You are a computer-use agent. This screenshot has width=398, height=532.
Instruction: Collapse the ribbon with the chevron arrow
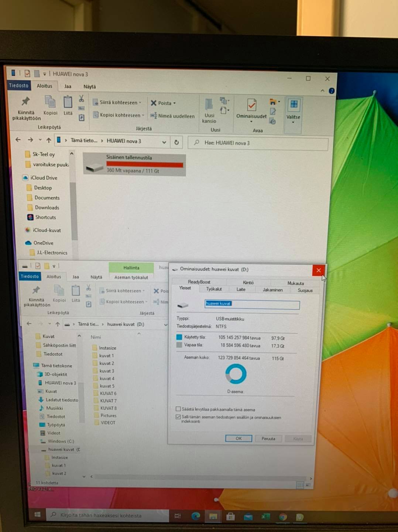(322, 91)
